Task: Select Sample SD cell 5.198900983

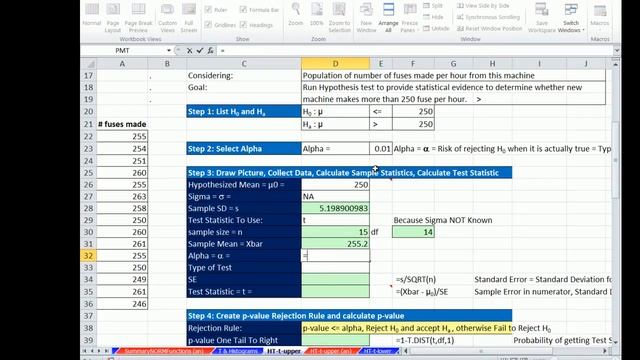Action: click(x=335, y=209)
